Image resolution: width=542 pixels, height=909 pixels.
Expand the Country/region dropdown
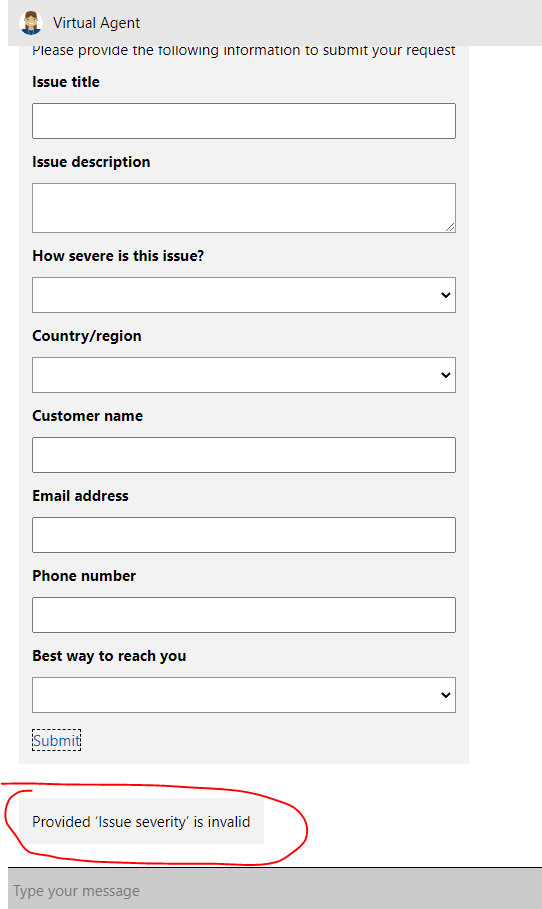tap(243, 374)
